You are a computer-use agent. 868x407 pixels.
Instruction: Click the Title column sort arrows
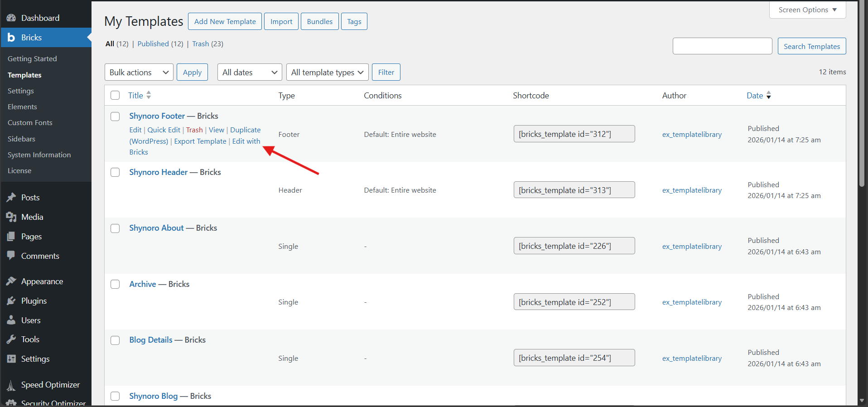pyautogui.click(x=149, y=95)
